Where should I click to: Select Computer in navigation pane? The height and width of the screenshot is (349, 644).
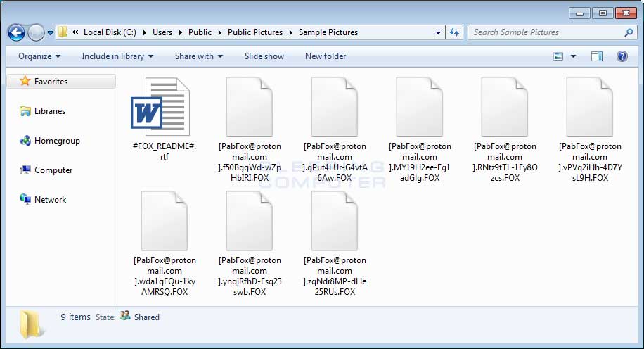pos(53,170)
